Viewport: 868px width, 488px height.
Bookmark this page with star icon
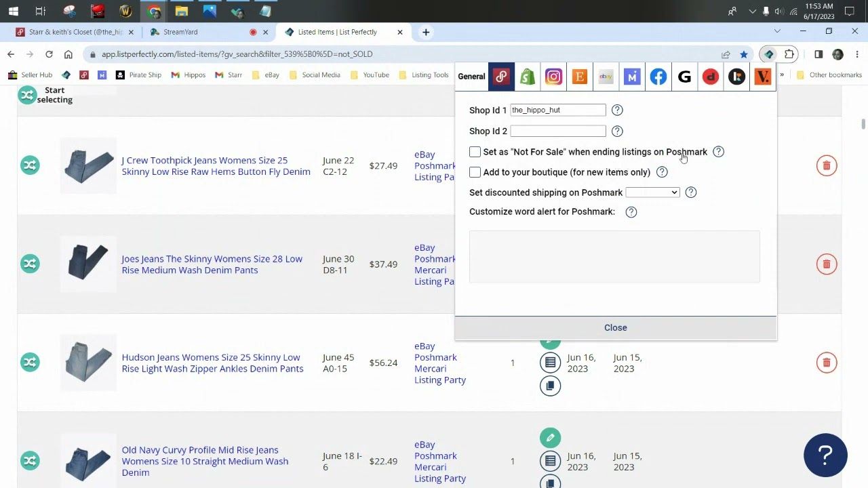pos(744,54)
